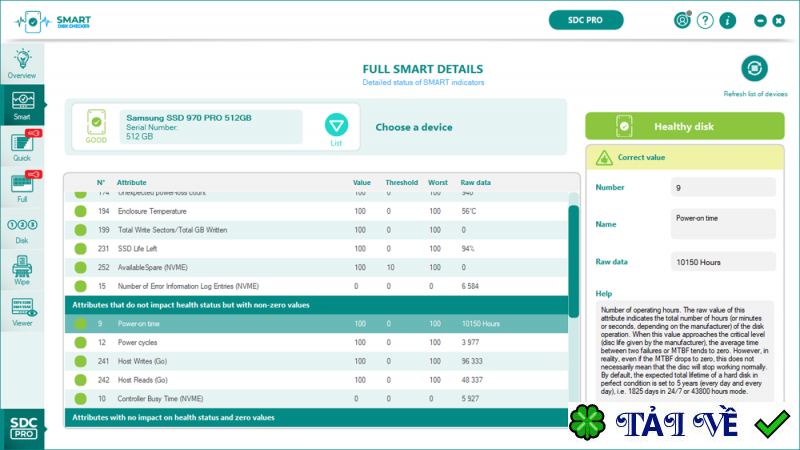The height and width of the screenshot is (450, 800).
Task: Select the Power-on time row
Action: coord(316,323)
